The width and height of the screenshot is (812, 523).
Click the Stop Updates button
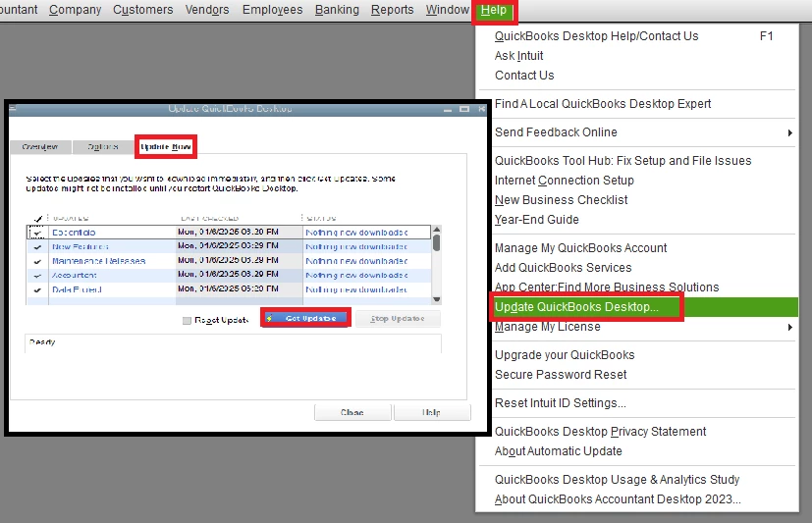click(398, 319)
